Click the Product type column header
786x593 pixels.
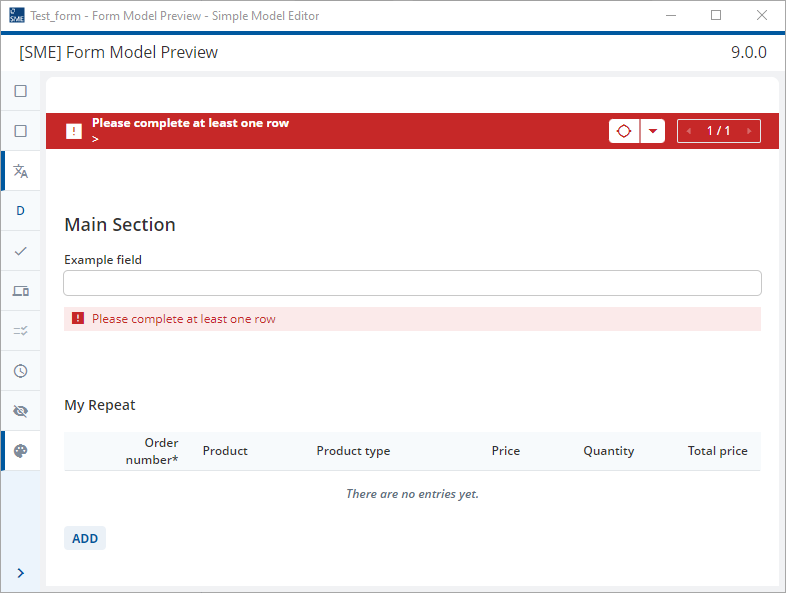pyautogui.click(x=353, y=451)
